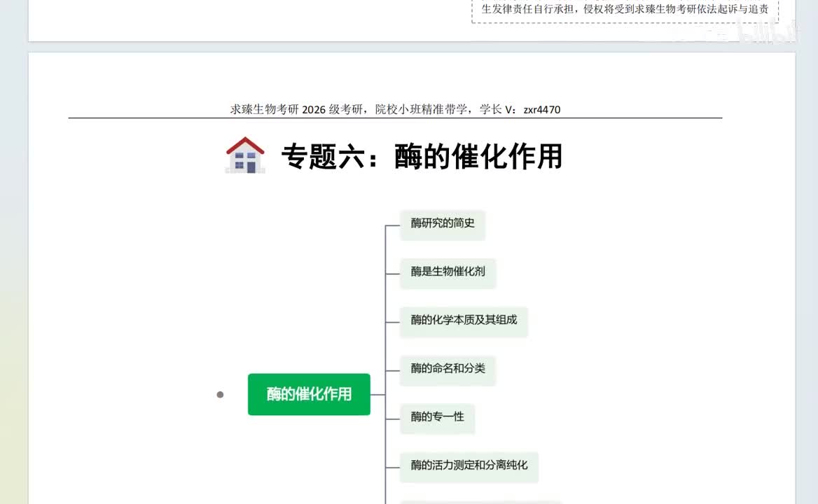Click the 酶研究的简史 mind map node
Screen dimensions: 818x504
[443, 225]
